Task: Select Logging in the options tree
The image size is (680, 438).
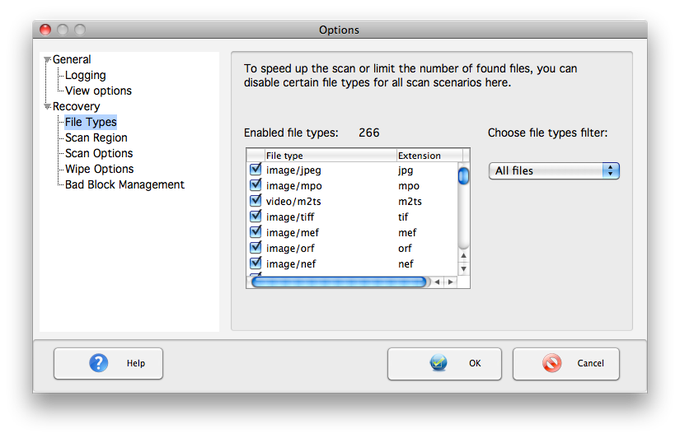Action: [85, 75]
